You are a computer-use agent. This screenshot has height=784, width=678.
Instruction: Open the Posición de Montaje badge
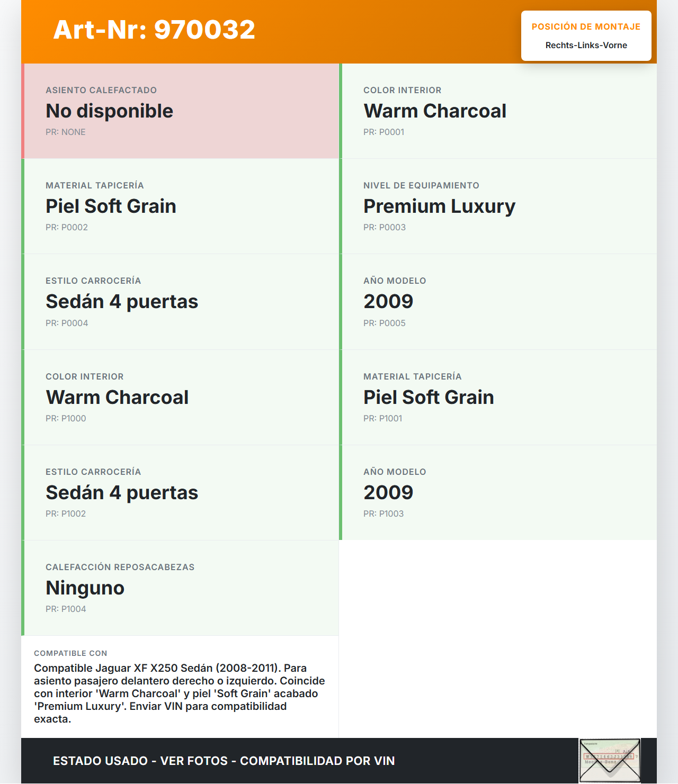coord(586,35)
